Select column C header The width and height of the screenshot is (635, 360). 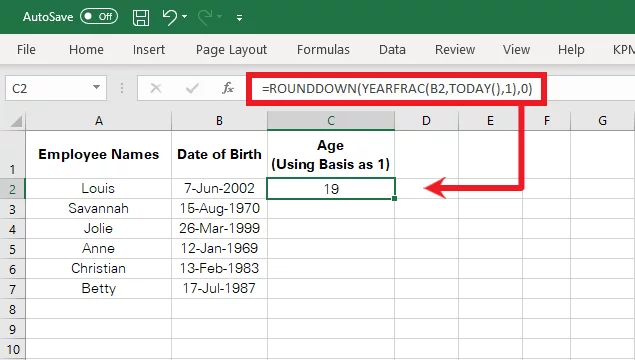click(x=331, y=121)
